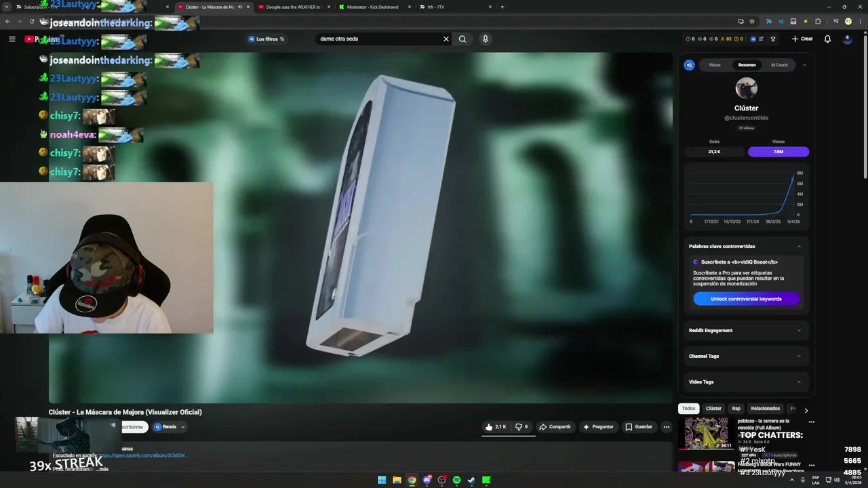Open YouTube notifications bell
868x488 pixels.
click(x=827, y=39)
